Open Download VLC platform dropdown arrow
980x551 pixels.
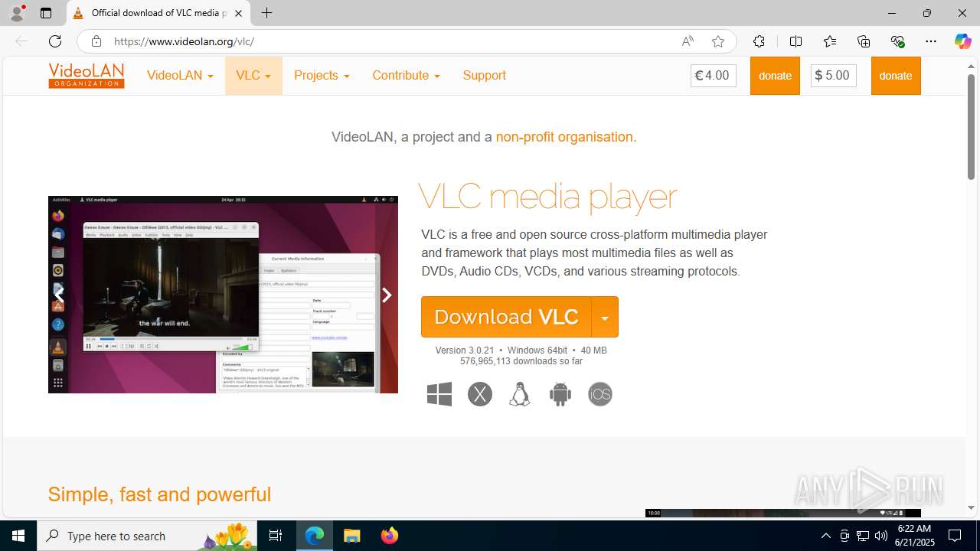605,317
